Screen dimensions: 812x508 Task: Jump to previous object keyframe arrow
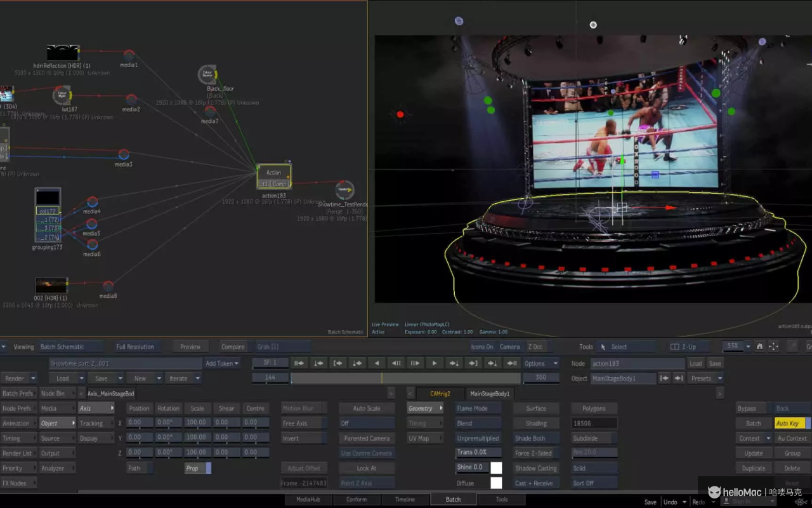[664, 378]
